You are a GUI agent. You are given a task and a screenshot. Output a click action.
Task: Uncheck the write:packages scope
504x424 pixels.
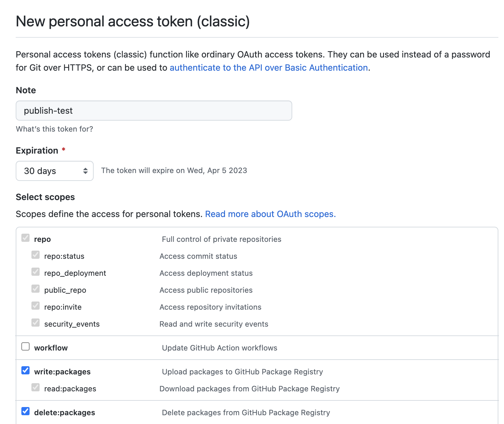pos(25,370)
